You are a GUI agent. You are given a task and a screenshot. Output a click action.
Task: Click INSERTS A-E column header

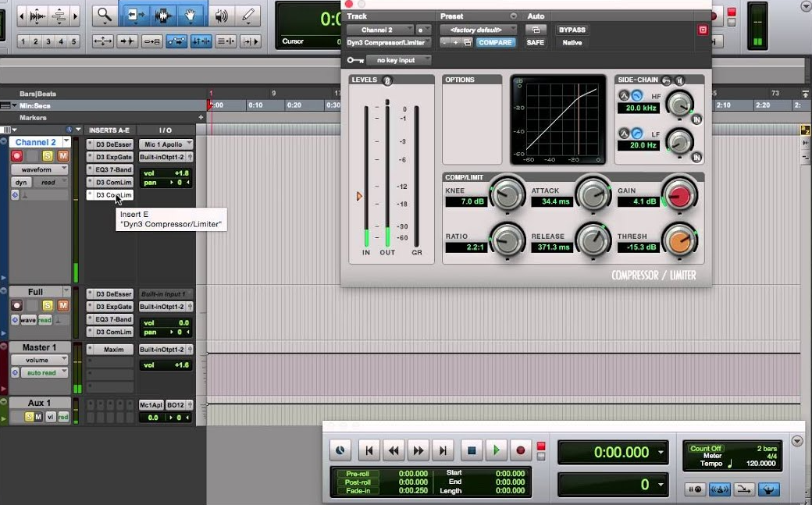109,130
